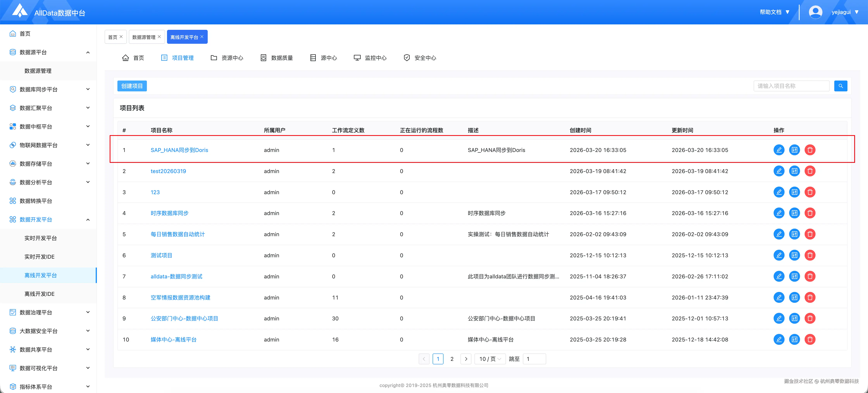Click the red delete icon for test20260319 row
The height and width of the screenshot is (393, 868).
810,171
